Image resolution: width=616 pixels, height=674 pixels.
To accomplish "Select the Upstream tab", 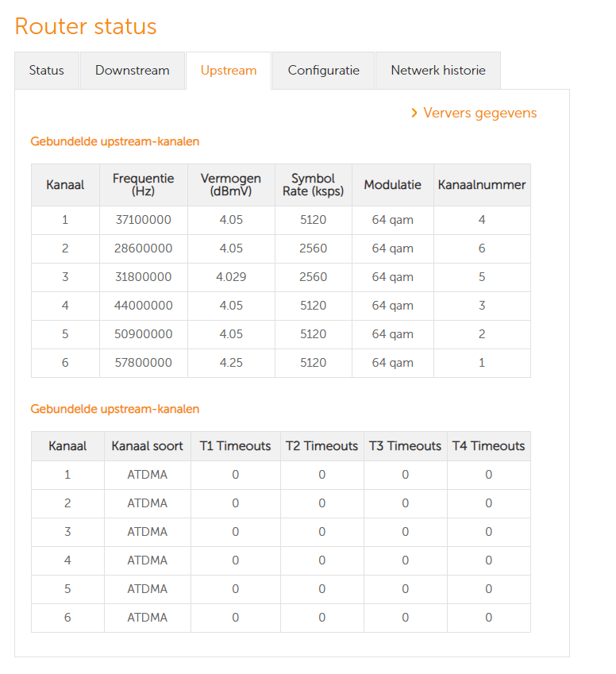I will click(x=229, y=71).
